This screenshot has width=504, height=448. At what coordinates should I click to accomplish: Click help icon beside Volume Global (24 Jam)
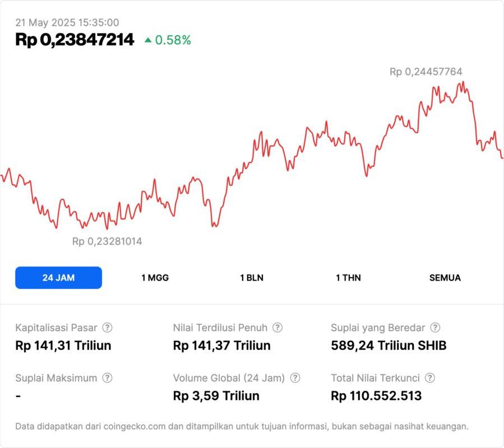[295, 378]
